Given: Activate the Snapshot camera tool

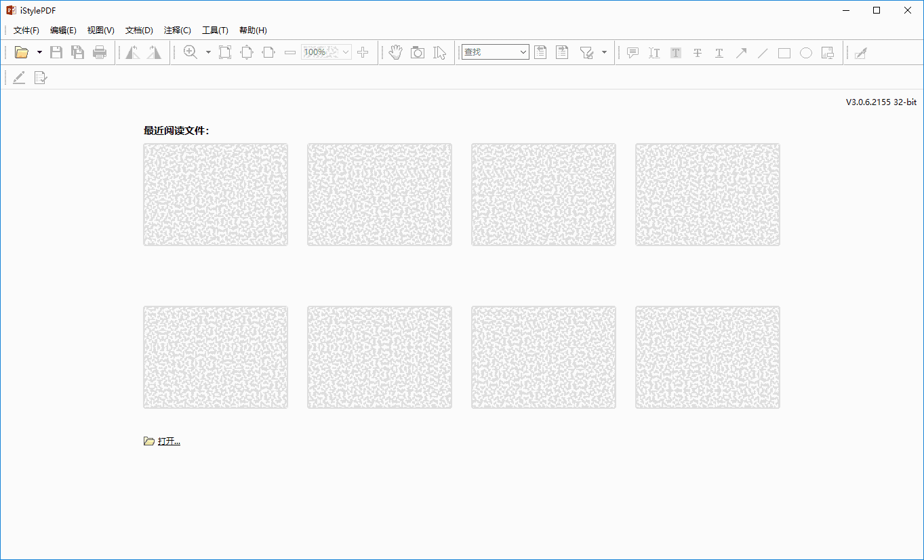Looking at the screenshot, I should (417, 52).
